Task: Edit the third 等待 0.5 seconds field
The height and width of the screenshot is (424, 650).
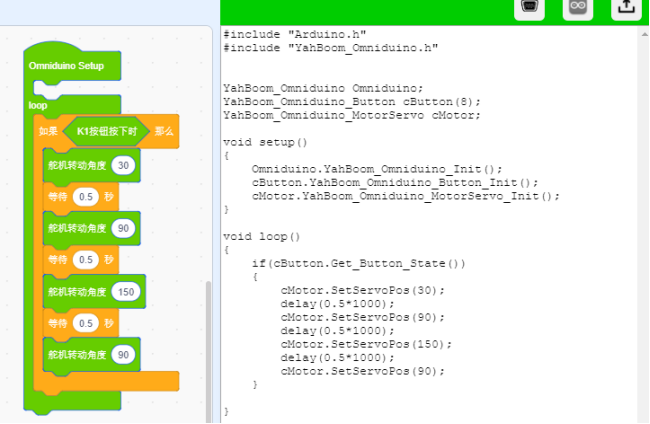Action: (86, 324)
